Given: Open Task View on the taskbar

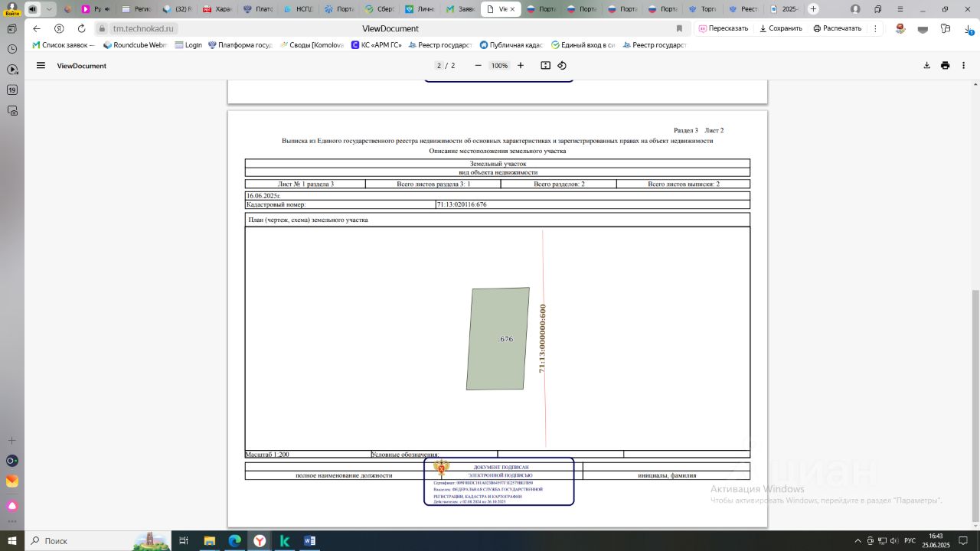Looking at the screenshot, I should click(x=184, y=540).
